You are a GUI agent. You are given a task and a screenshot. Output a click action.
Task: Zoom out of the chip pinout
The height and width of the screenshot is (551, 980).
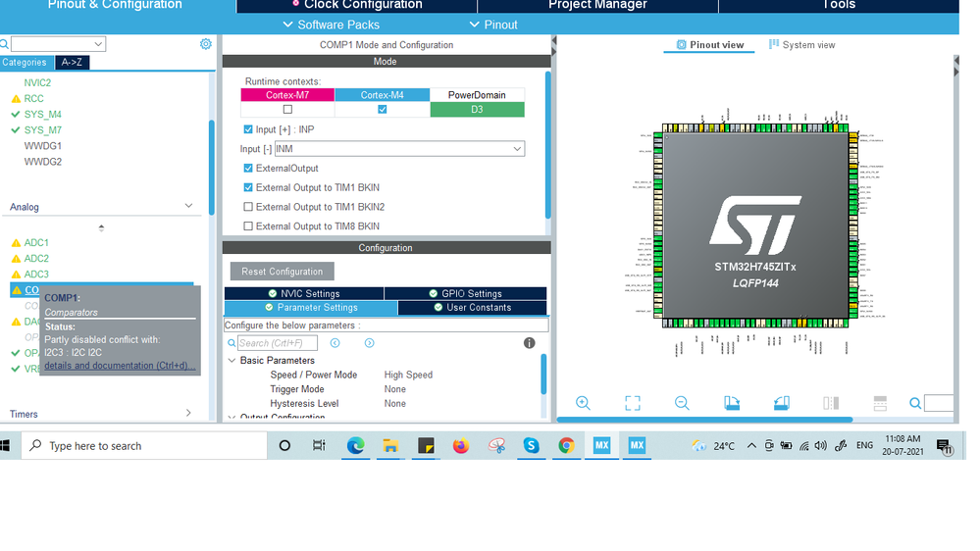click(682, 403)
